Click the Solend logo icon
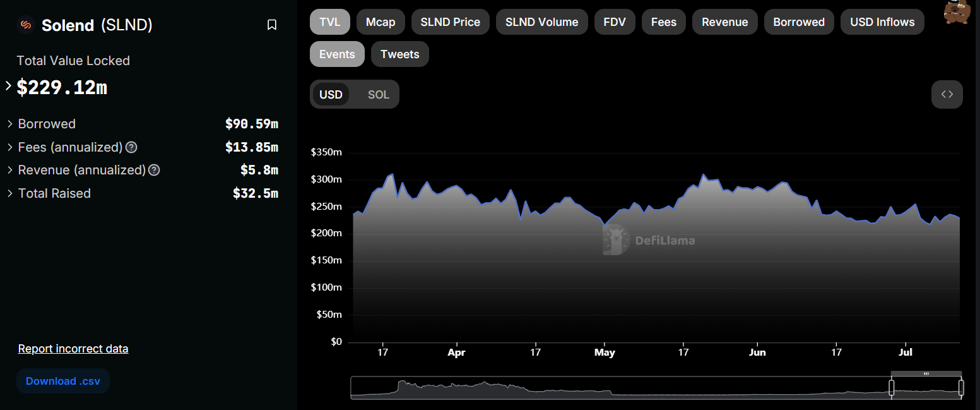Image resolution: width=980 pixels, height=410 pixels. click(26, 25)
